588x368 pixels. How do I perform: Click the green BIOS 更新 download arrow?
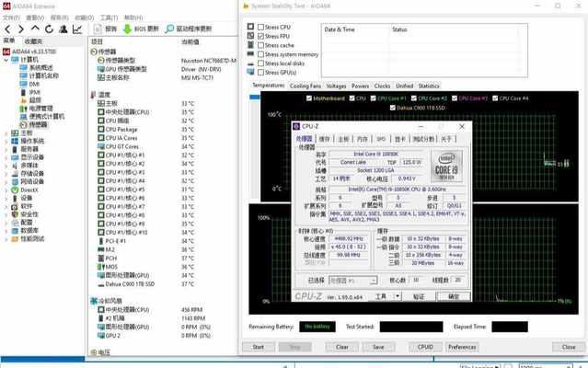tap(127, 29)
